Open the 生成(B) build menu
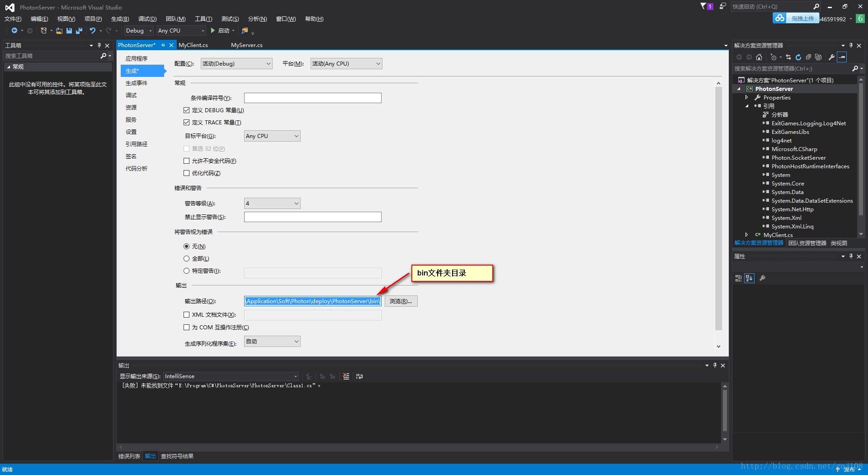868x475 pixels. [x=120, y=19]
